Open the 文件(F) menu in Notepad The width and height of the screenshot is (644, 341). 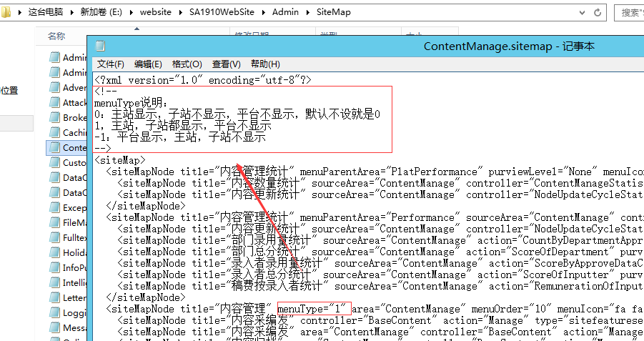pyautogui.click(x=111, y=64)
